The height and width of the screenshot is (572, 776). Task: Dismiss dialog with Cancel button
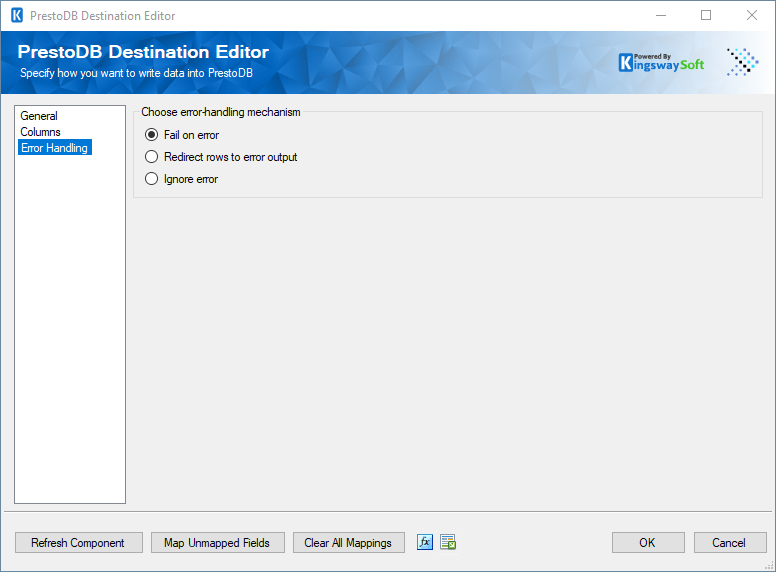click(x=730, y=543)
